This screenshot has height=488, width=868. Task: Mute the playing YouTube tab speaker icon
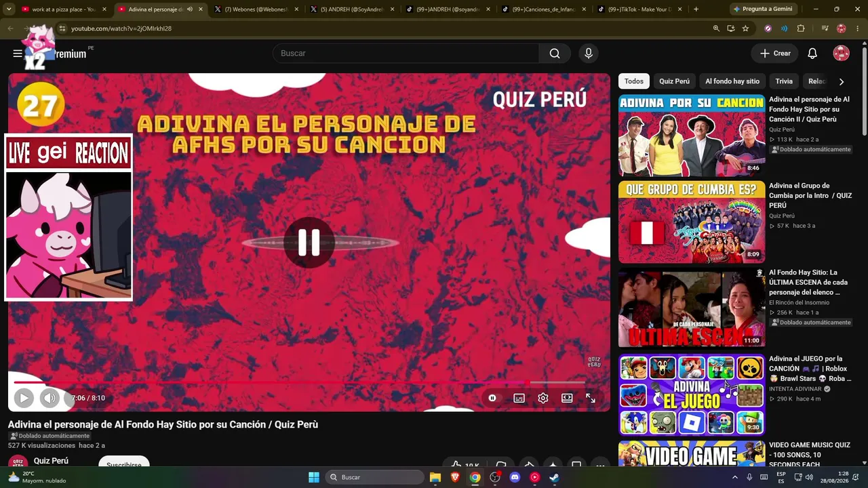coord(190,9)
